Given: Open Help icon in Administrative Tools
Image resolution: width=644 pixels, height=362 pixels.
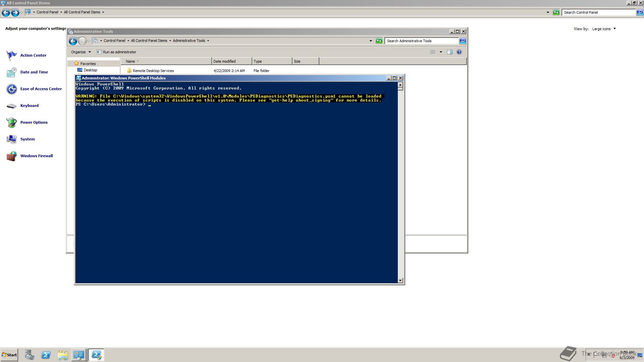Looking at the screenshot, I should click(x=459, y=52).
